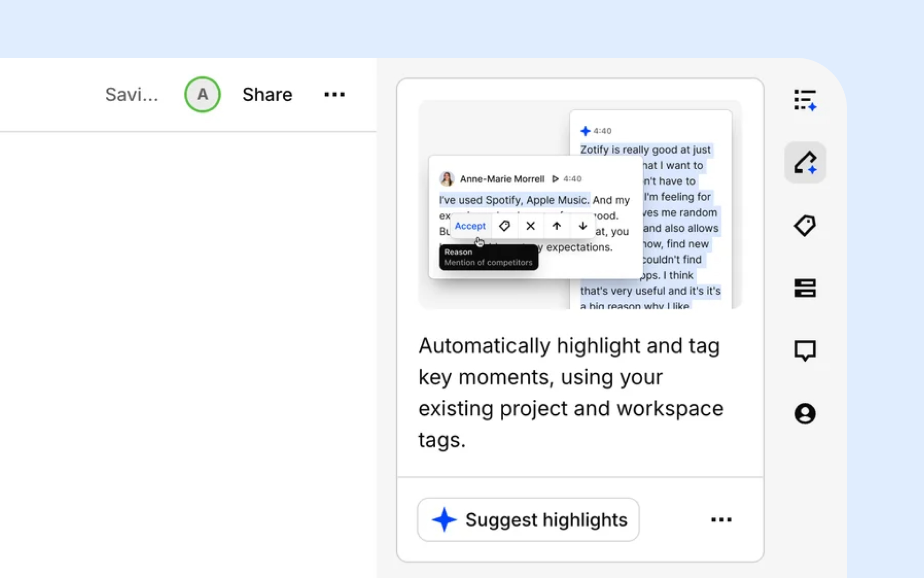924x578 pixels.
Task: Open the overflow menu beside Suggest highlights
Action: [x=721, y=519]
